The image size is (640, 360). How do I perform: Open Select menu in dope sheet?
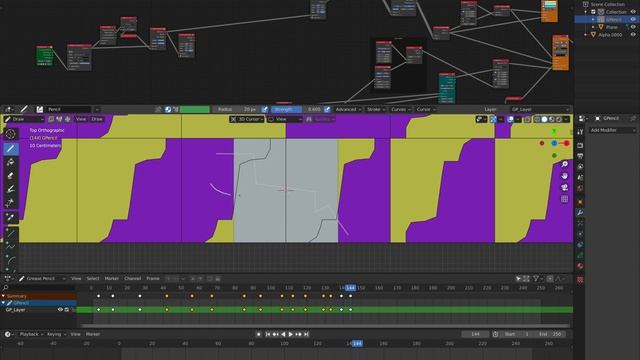[93, 279]
